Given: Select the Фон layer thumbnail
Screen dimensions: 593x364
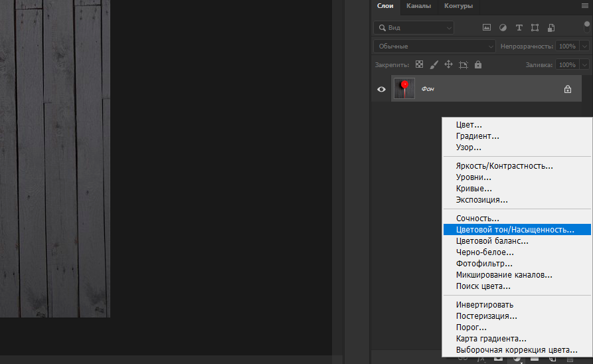Looking at the screenshot, I should point(404,88).
